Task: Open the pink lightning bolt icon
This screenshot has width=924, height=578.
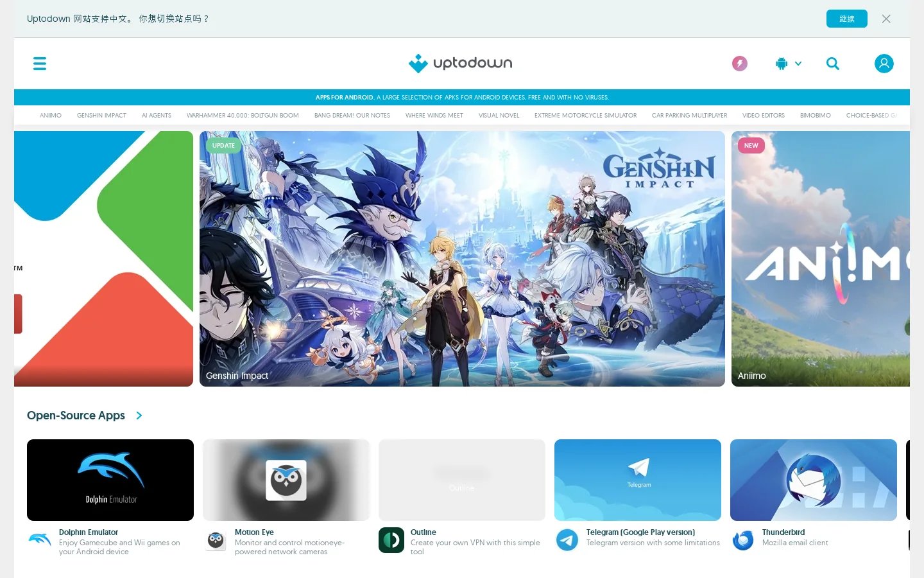Action: (x=740, y=64)
